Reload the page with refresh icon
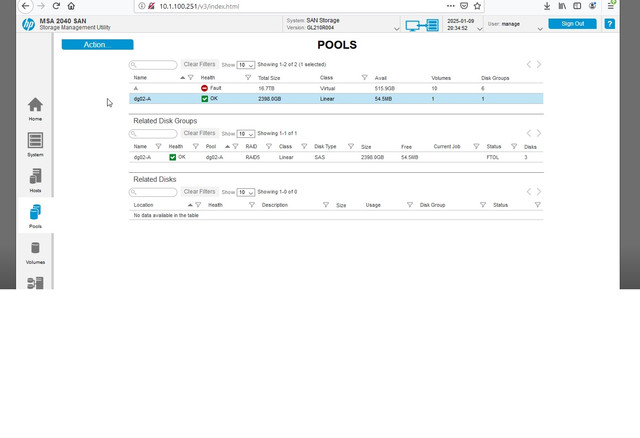The width and height of the screenshot is (640, 438). (56, 6)
